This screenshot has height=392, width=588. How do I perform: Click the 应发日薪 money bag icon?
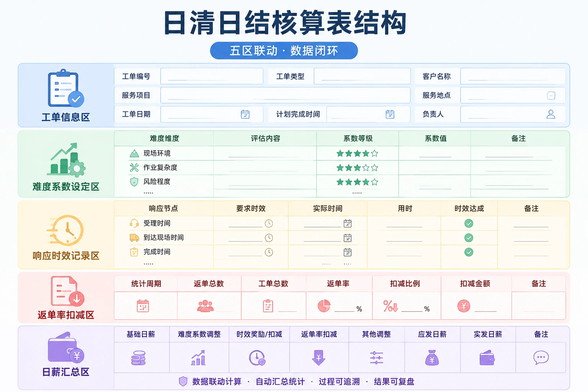(x=432, y=358)
